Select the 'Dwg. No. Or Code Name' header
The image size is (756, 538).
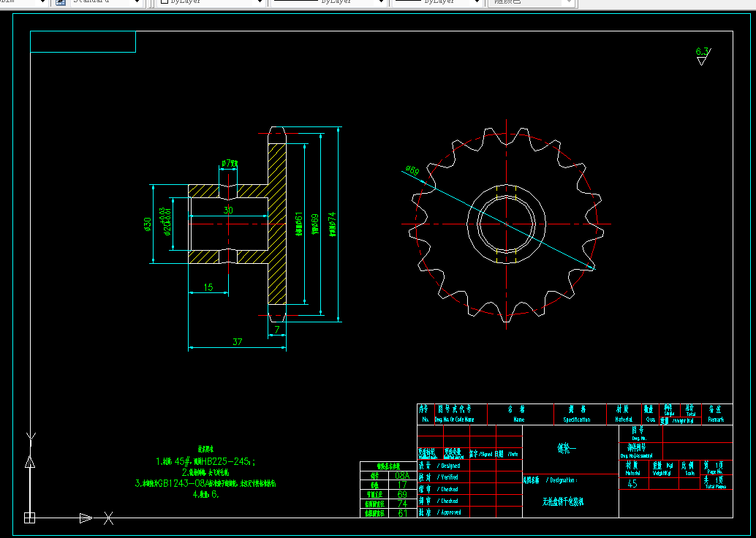454,420
